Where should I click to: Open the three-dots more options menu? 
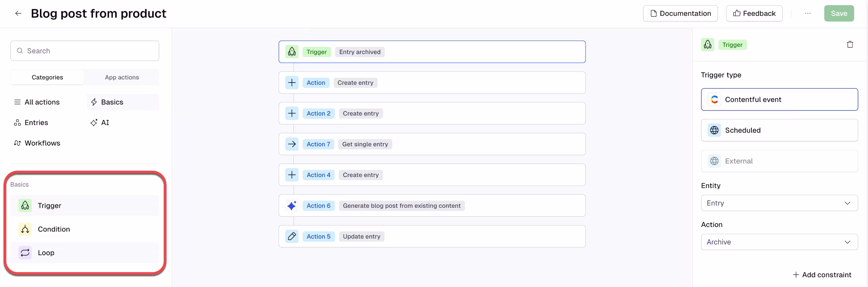pos(808,14)
